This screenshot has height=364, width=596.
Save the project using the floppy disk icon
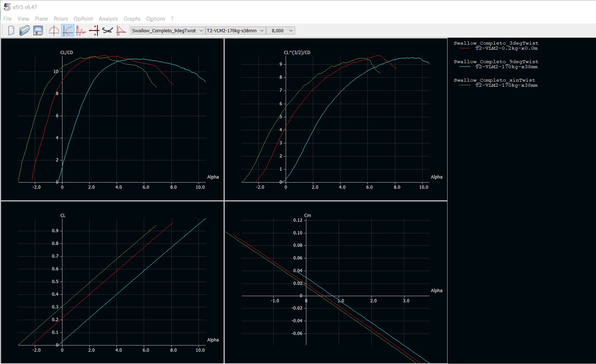pyautogui.click(x=38, y=31)
